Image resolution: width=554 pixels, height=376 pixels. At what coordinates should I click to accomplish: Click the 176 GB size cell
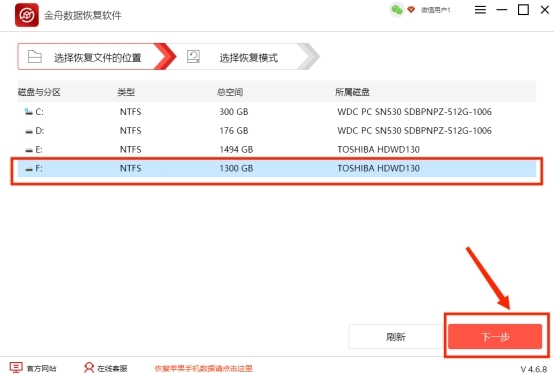point(234,131)
